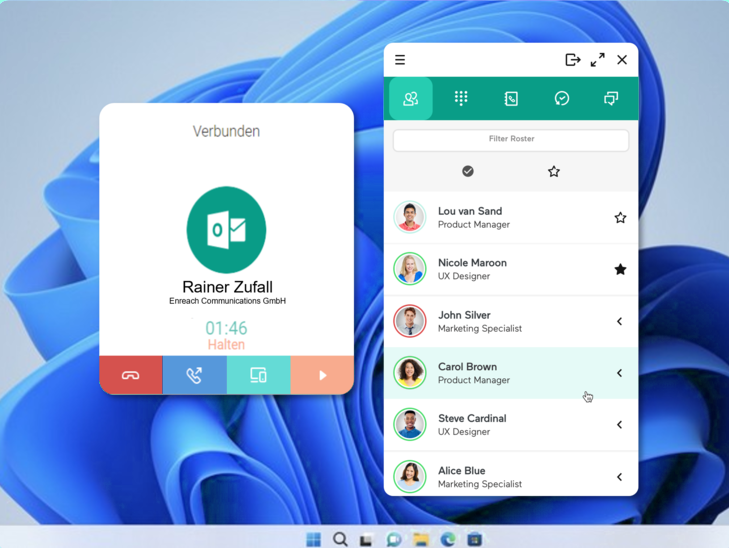The width and height of the screenshot is (729, 548).
Task: Click Alice Blue's avatar
Action: pos(410,476)
